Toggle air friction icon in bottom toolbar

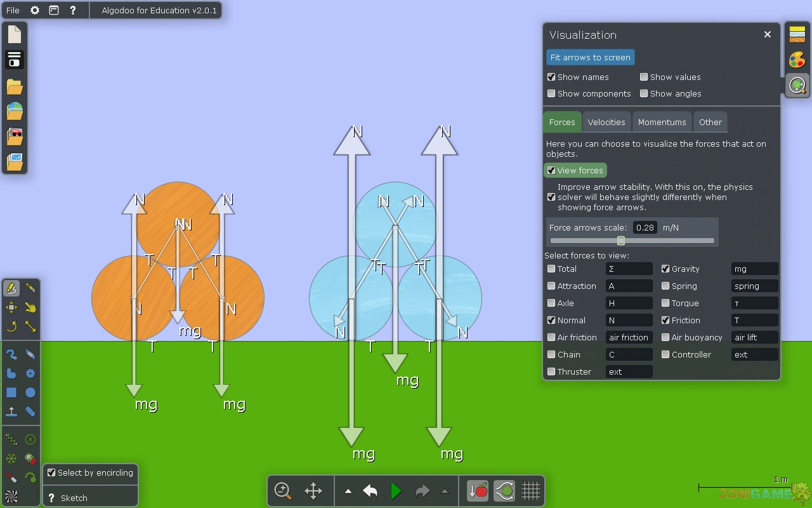(504, 491)
